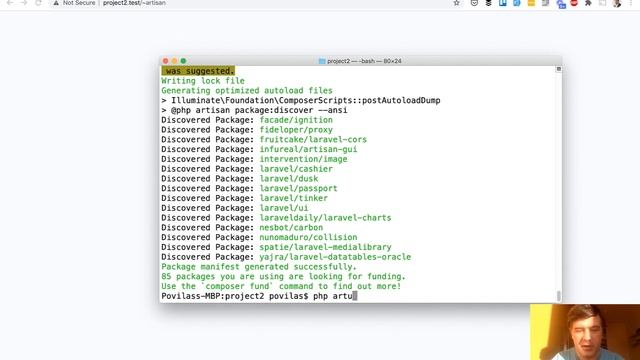Open the Pocket extension icon
This screenshot has height=360, width=640.
[x=474, y=3]
